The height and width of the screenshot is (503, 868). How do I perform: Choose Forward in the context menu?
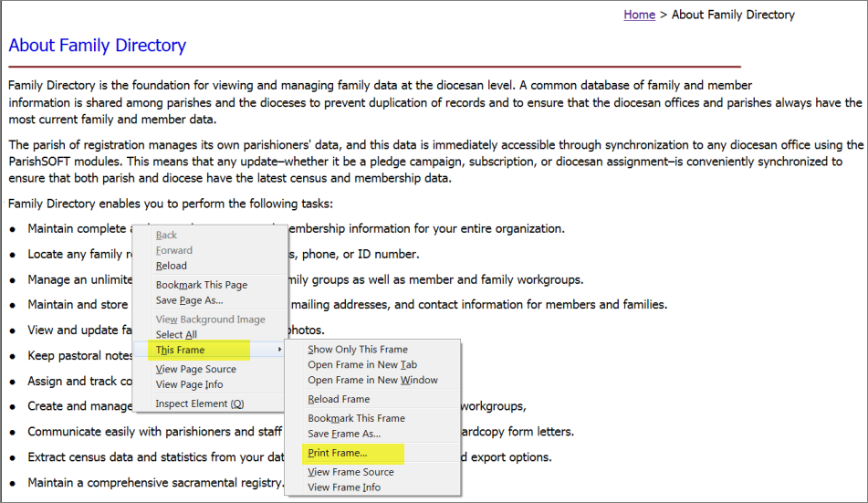[x=173, y=250]
